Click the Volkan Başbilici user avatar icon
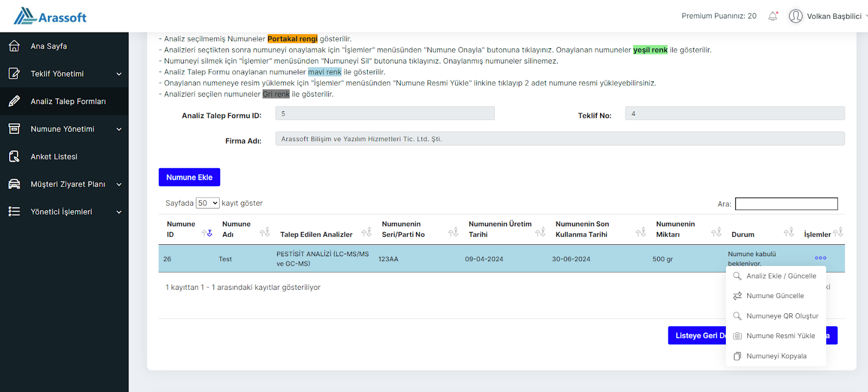This screenshot has height=392, width=868. tap(796, 16)
